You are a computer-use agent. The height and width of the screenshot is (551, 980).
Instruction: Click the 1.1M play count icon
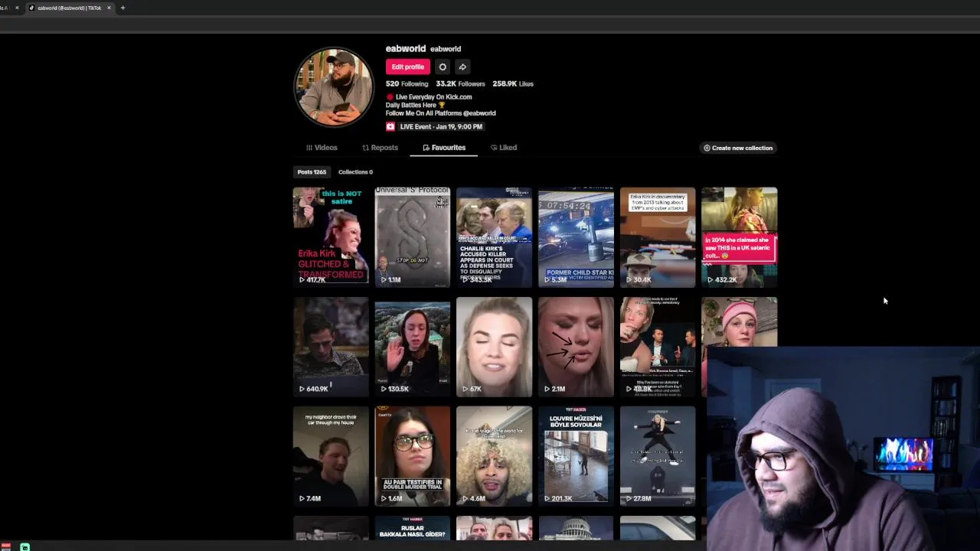click(x=384, y=280)
